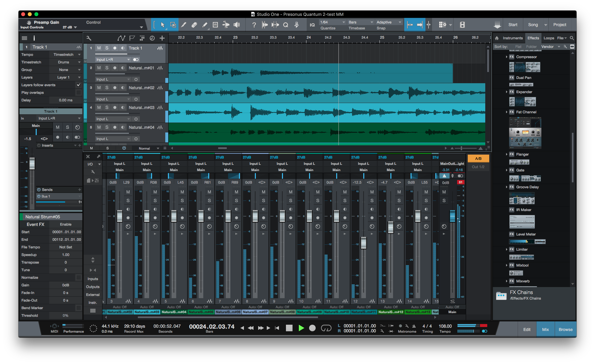Image resolution: width=595 pixels, height=364 pixels.
Task: Go to the Start page
Action: [x=513, y=25]
